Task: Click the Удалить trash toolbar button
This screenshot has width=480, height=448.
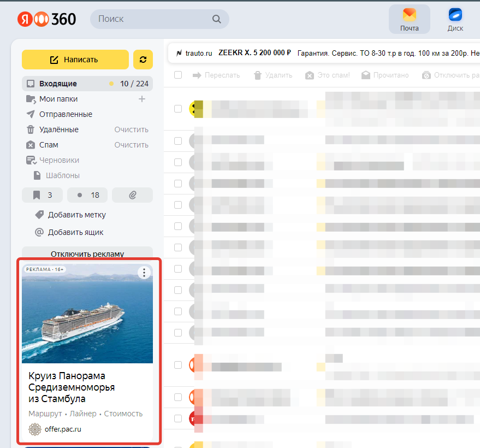Action: click(273, 75)
